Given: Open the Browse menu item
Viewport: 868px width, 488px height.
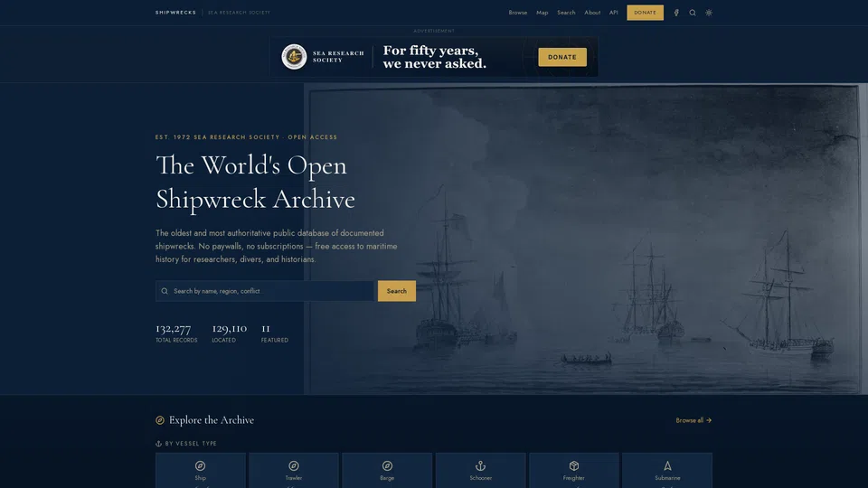Looking at the screenshot, I should click(517, 13).
